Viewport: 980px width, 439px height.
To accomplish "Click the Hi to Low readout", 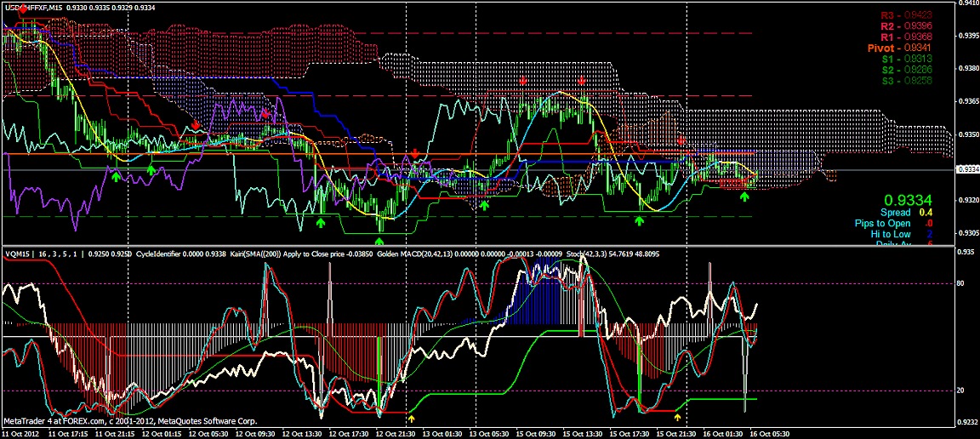I will point(901,234).
